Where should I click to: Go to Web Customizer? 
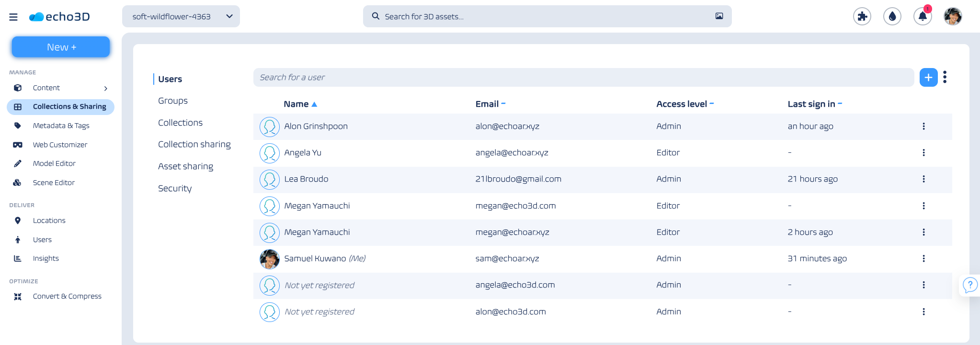60,145
